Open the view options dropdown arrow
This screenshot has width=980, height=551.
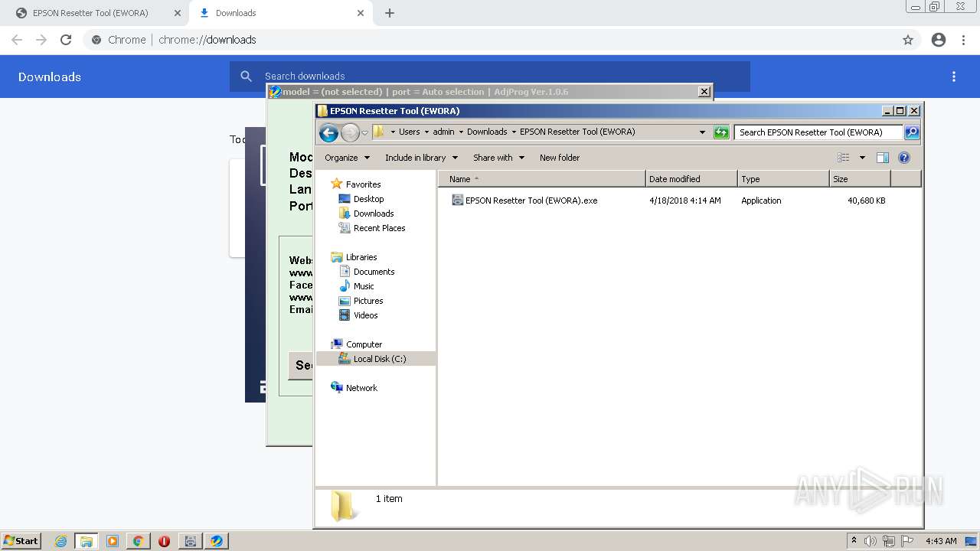pos(862,158)
